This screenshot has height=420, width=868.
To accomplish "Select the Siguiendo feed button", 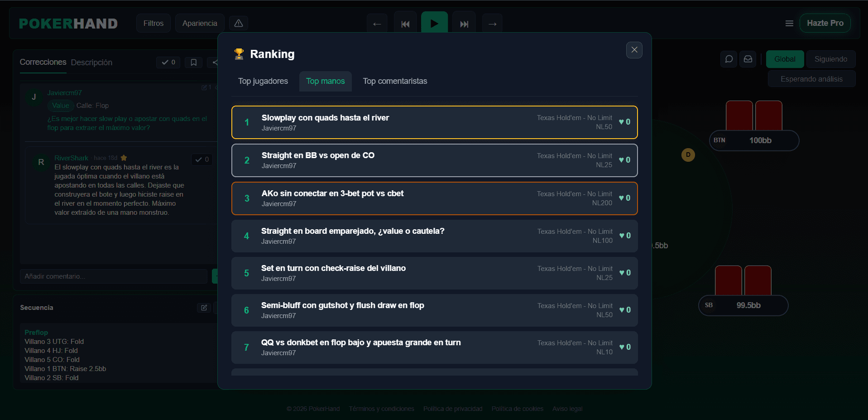I will (x=831, y=59).
